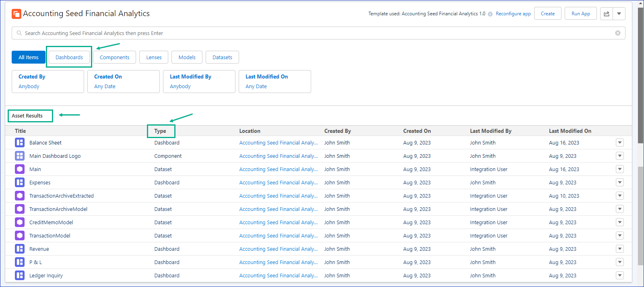Viewport: 644px width, 287px height.
Task: Switch to the Models tab
Action: click(187, 57)
